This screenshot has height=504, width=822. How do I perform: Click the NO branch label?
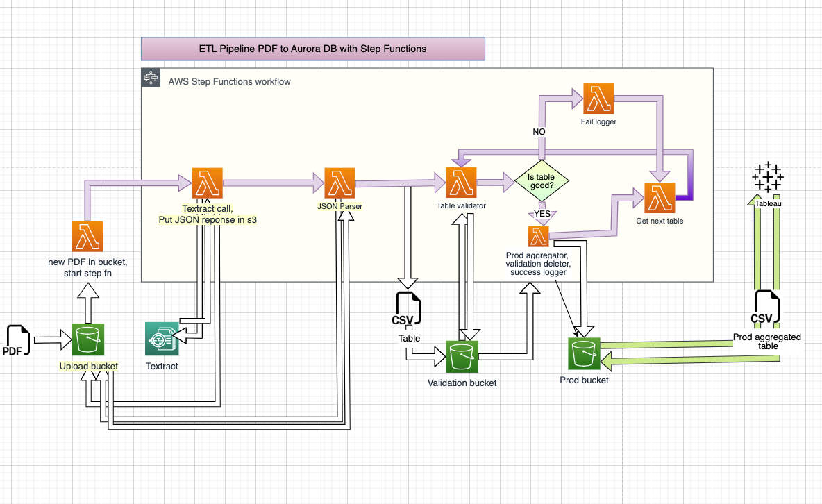pyautogui.click(x=539, y=131)
